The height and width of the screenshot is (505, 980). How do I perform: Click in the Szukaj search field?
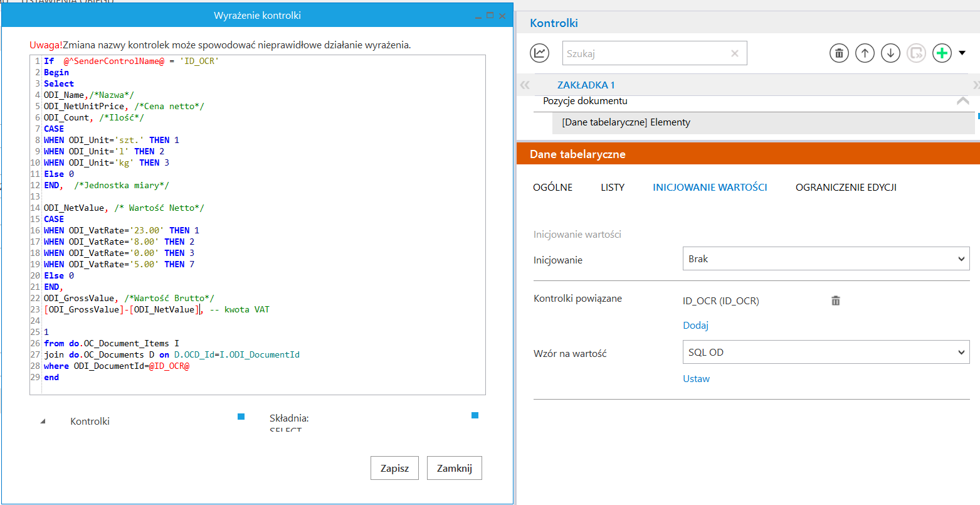646,53
